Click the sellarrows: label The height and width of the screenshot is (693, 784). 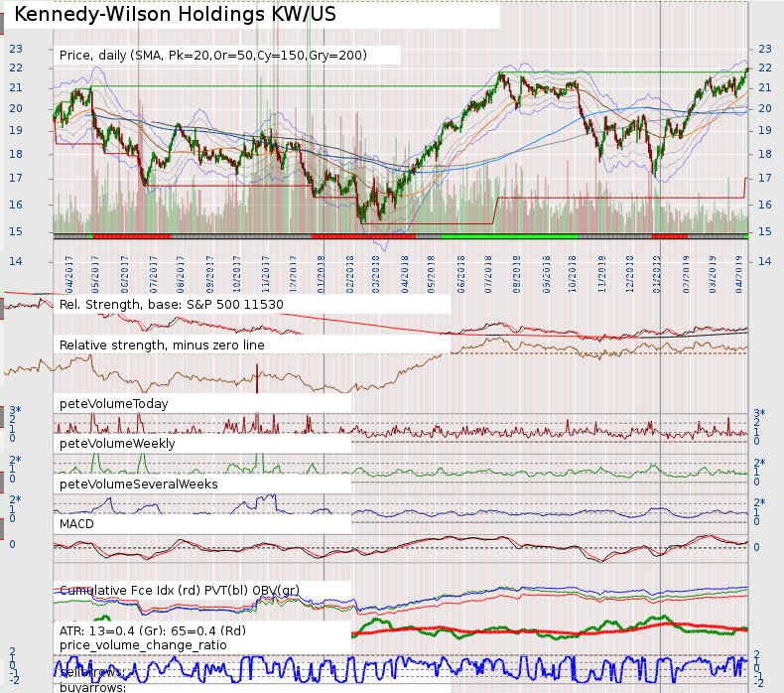point(92,672)
